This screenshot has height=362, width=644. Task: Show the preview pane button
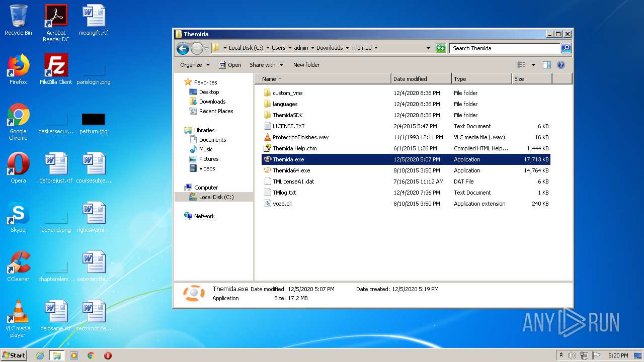[547, 65]
